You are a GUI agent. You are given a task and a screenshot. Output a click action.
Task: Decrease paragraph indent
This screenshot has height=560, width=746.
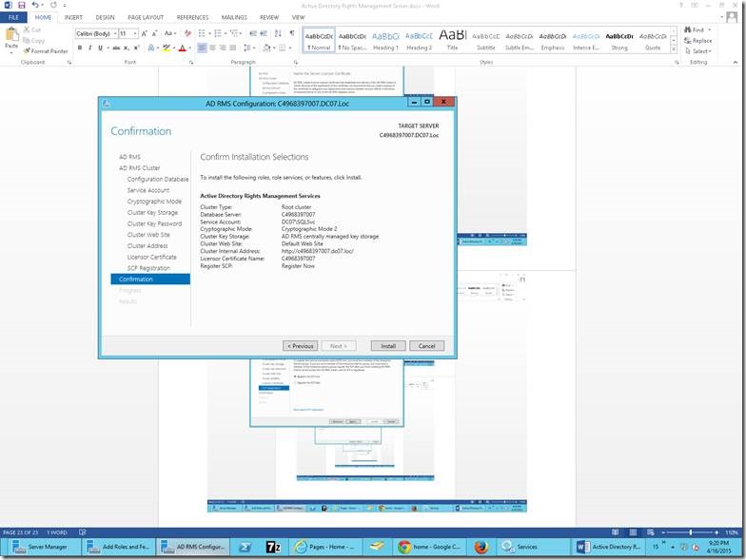253,34
